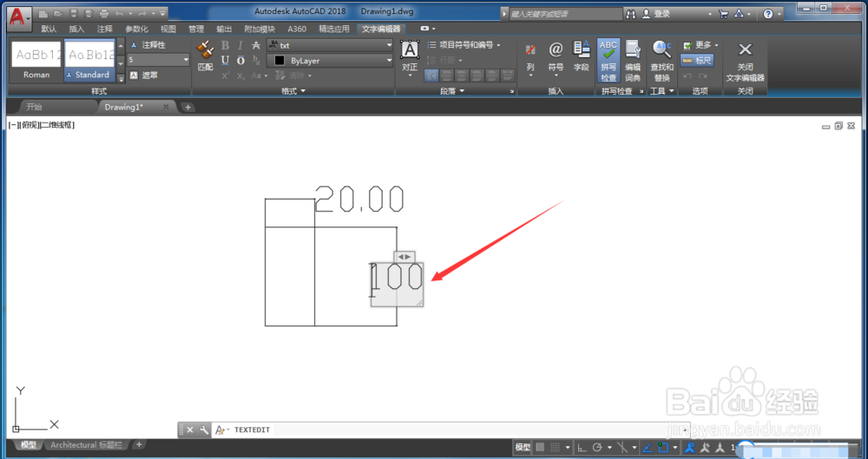
Task: Switch to the 参数化 ribbon tab
Action: (x=137, y=29)
